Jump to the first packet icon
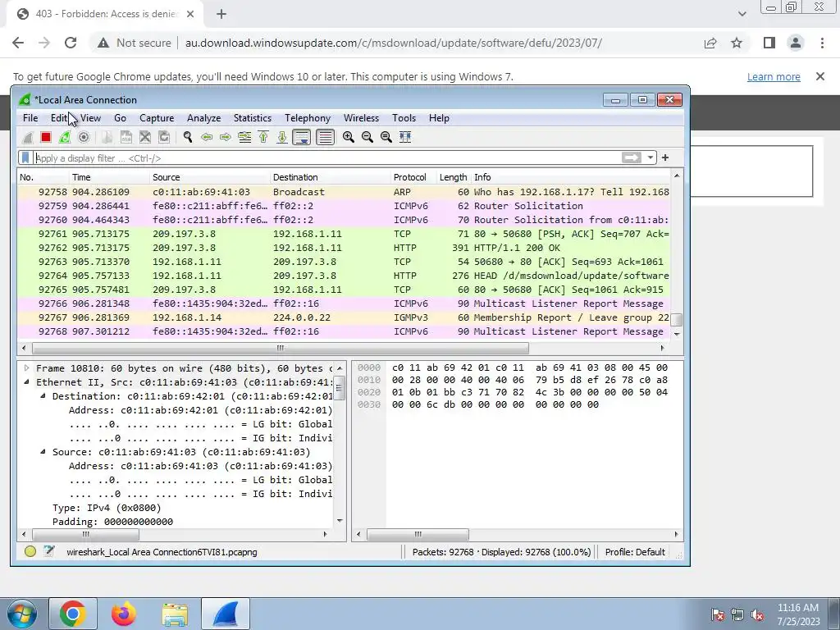This screenshot has width=840, height=630. [263, 137]
